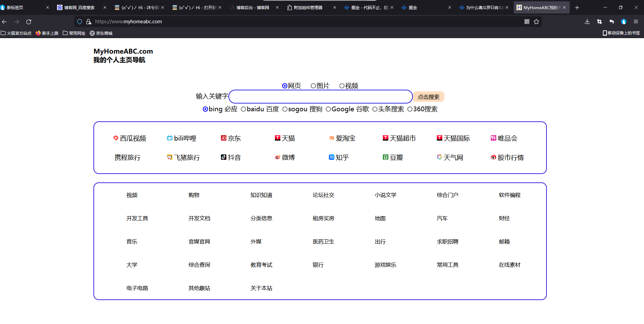The height and width of the screenshot is (324, 644).
Task: Open 唯品会 shortcut
Action: pyautogui.click(x=504, y=138)
